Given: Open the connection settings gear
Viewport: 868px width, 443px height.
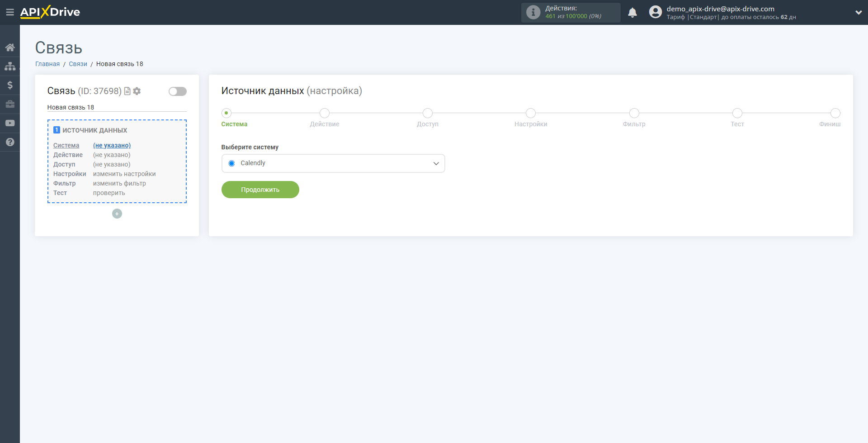Looking at the screenshot, I should [x=137, y=91].
